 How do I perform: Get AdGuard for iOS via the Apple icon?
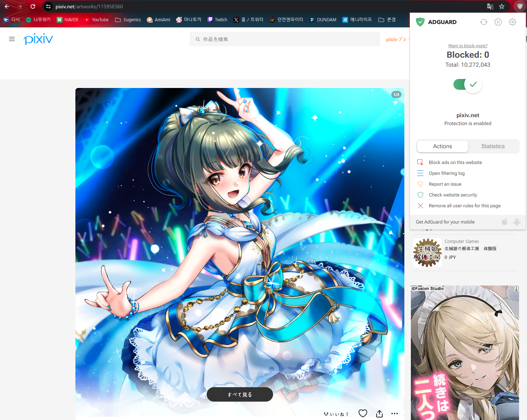coord(504,222)
